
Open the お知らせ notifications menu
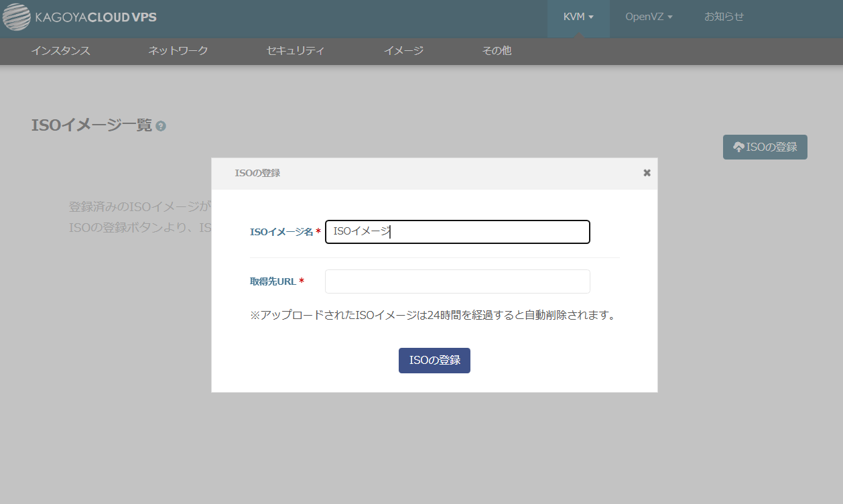pyautogui.click(x=724, y=17)
